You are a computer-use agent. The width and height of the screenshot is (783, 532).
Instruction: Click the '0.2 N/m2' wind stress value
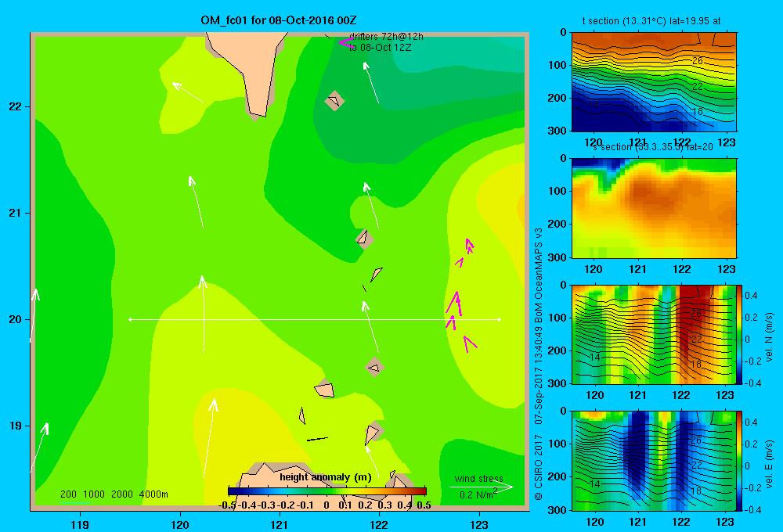tap(478, 494)
